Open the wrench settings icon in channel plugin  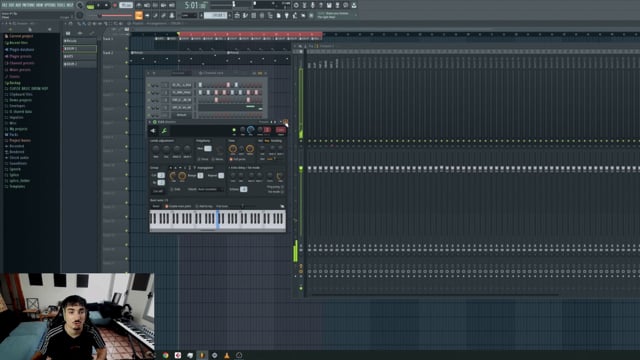[x=164, y=131]
